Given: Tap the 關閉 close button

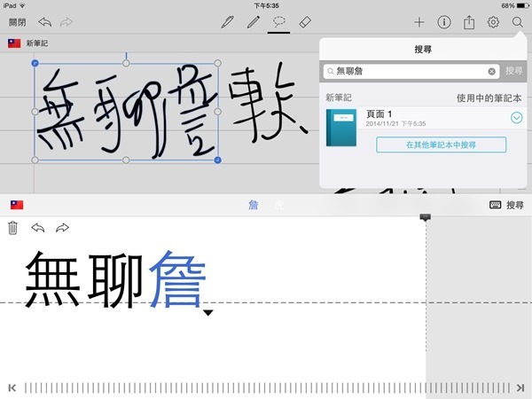Looking at the screenshot, I should coord(18,22).
